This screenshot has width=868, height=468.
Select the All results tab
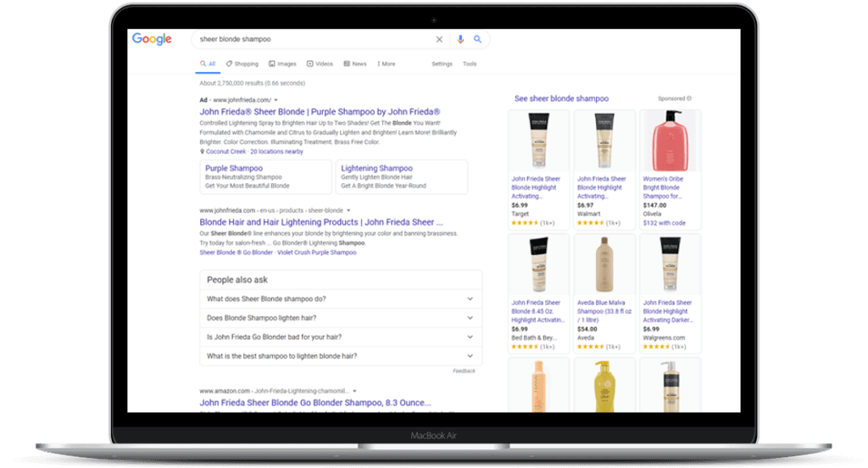point(208,64)
